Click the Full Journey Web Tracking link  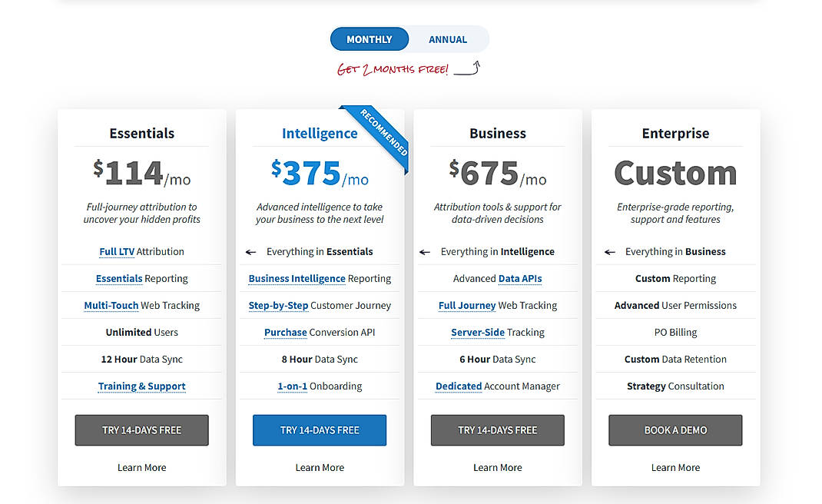[x=466, y=305]
